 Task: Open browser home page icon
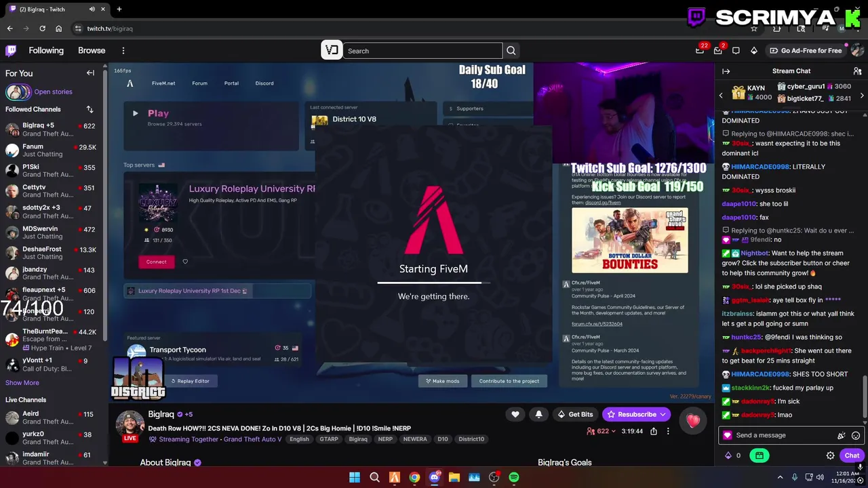click(x=58, y=28)
